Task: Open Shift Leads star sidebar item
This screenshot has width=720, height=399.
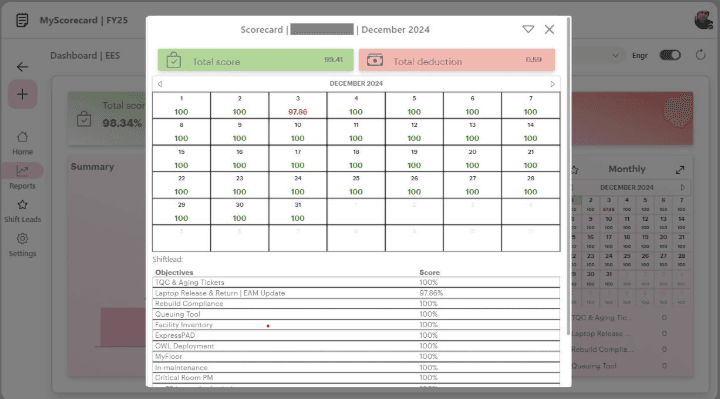Action: 22,211
